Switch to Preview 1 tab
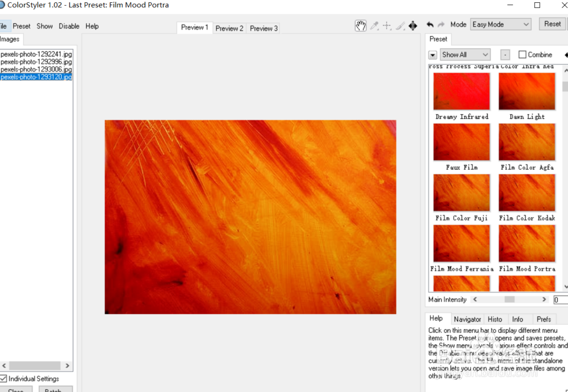 pyautogui.click(x=194, y=27)
